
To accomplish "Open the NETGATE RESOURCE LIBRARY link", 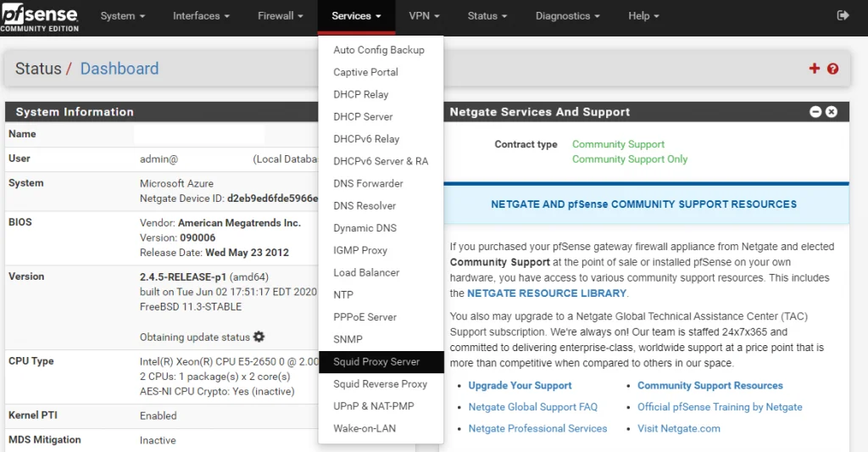I will click(547, 293).
